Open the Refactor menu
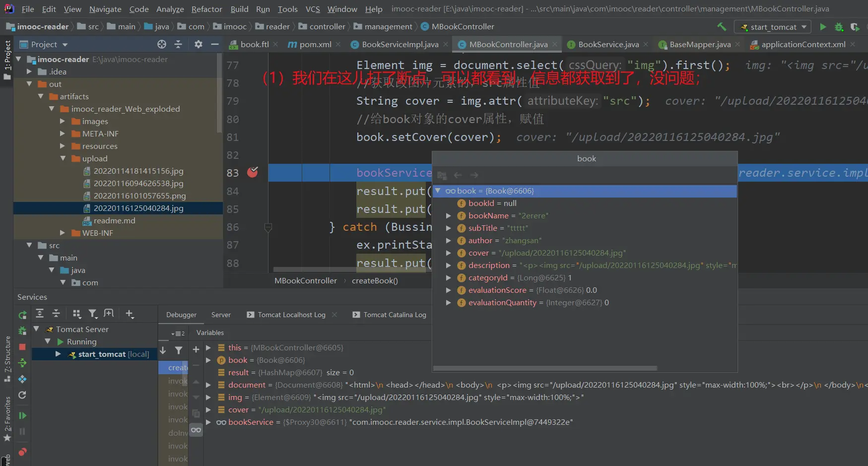 (206, 9)
